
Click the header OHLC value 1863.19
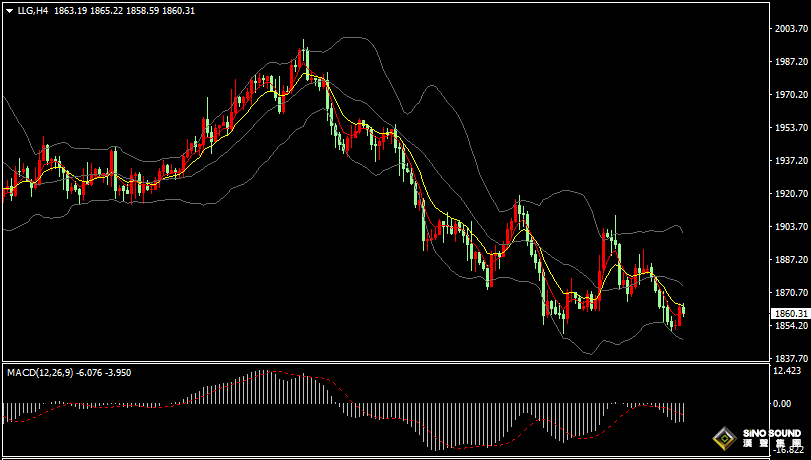pyautogui.click(x=70, y=10)
